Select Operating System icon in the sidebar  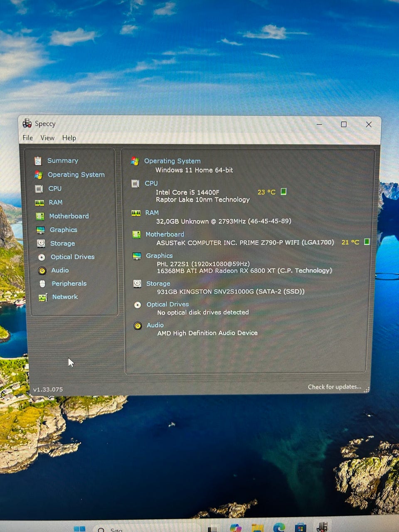(39, 175)
